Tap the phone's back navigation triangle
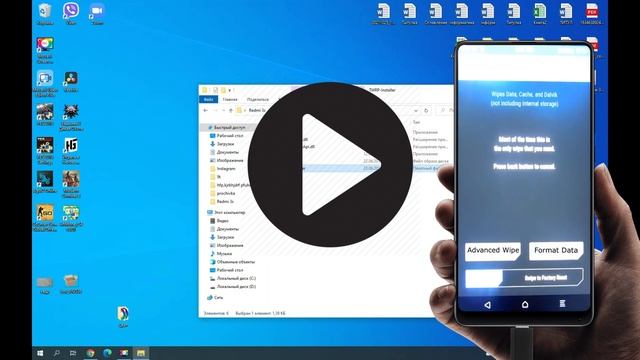The height and width of the screenshot is (360, 640). coord(487,304)
